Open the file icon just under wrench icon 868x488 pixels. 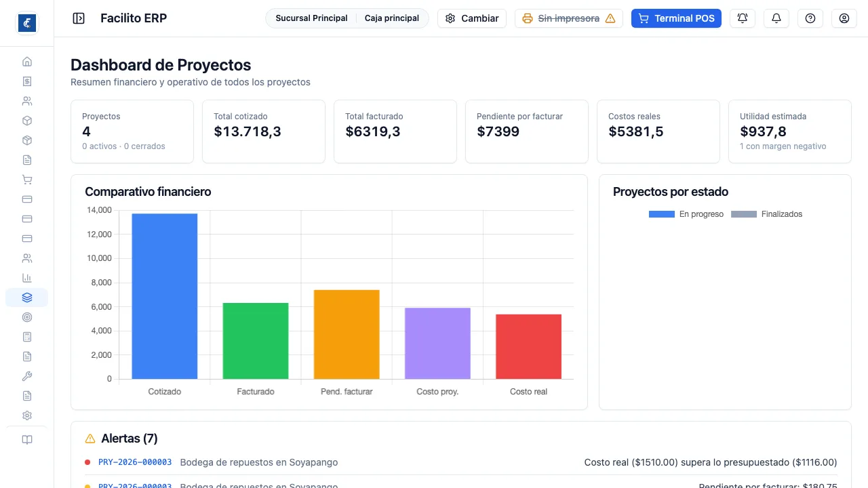27,396
